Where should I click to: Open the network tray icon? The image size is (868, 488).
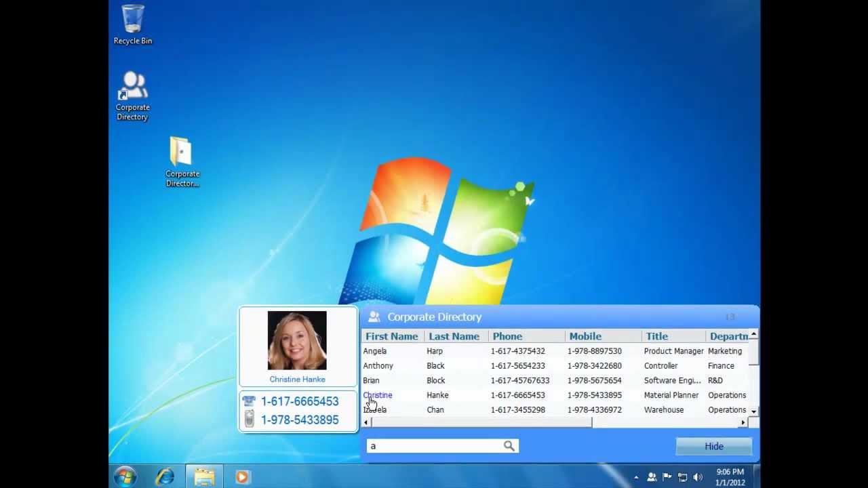(682, 477)
